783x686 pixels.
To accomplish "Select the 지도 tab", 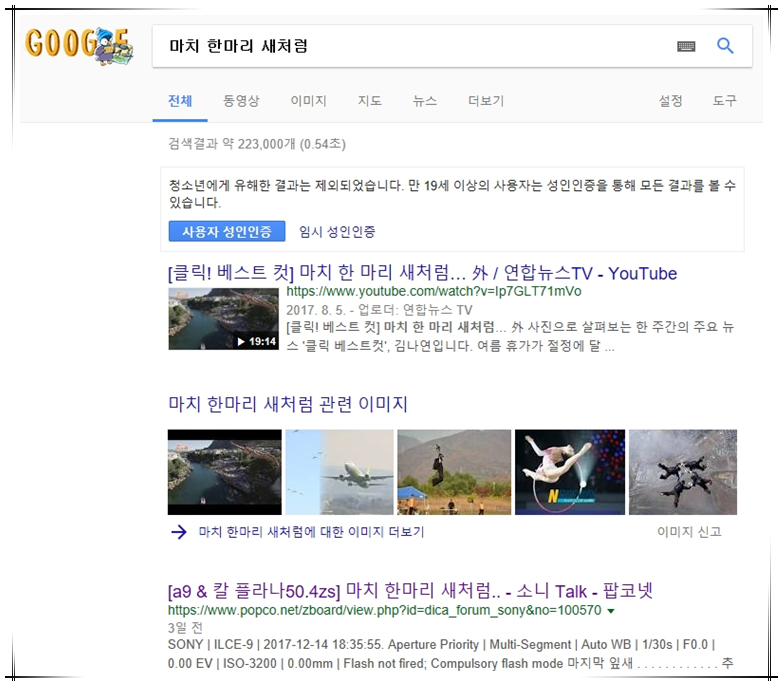I will pos(369,101).
